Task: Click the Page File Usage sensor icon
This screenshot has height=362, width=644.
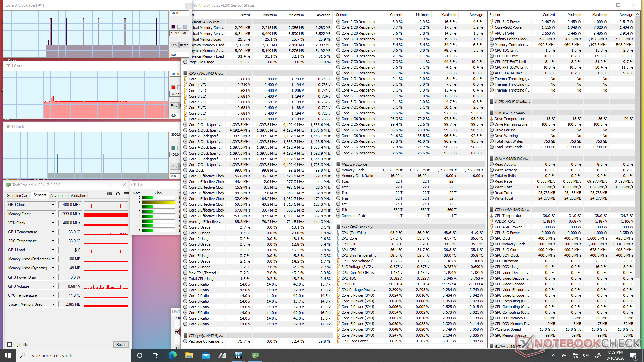Action: [x=185, y=62]
